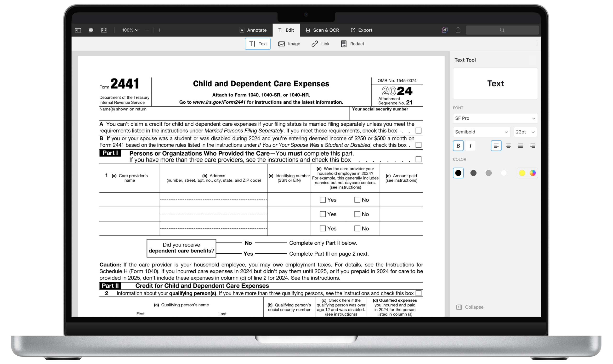Click the toolbar search field

[x=502, y=30]
